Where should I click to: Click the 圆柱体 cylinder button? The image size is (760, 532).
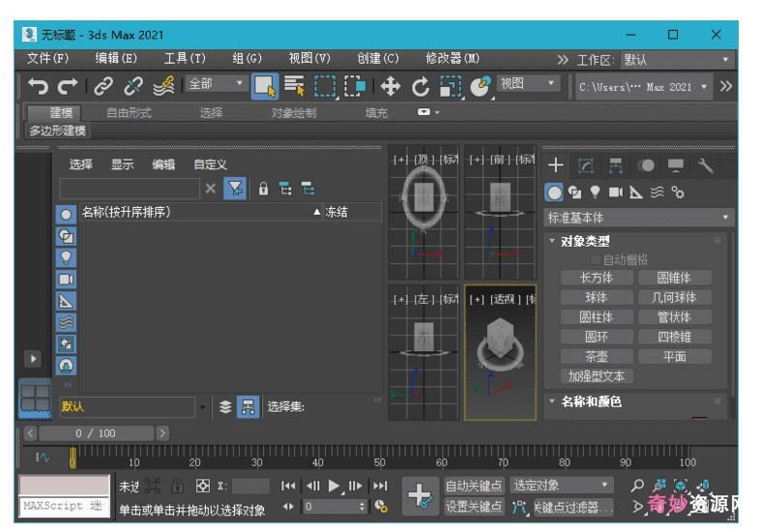597,317
